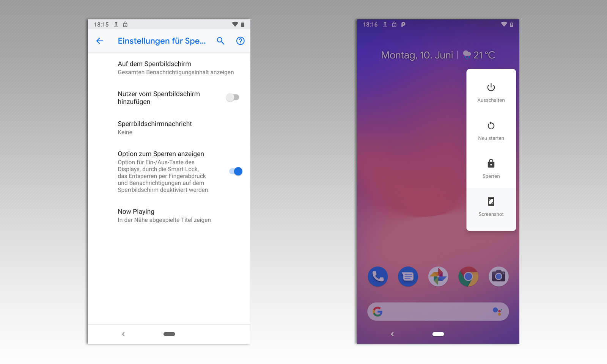The width and height of the screenshot is (607, 364).
Task: Open the Phone app on home screen
Action: click(x=378, y=276)
